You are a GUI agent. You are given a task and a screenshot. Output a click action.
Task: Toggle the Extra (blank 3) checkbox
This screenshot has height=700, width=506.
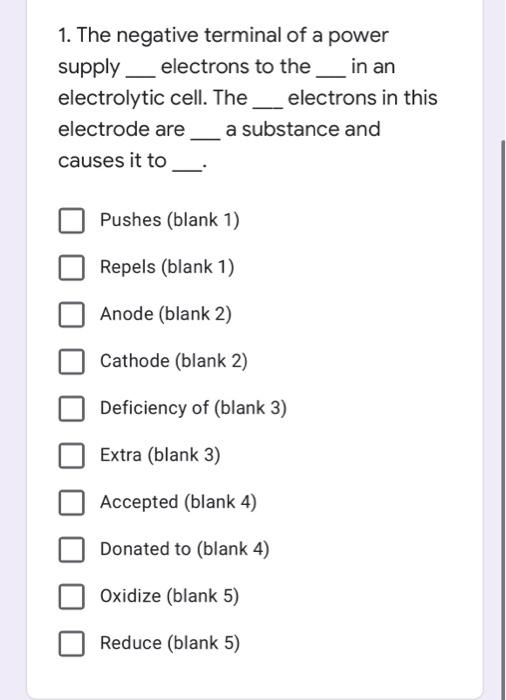pyautogui.click(x=71, y=455)
